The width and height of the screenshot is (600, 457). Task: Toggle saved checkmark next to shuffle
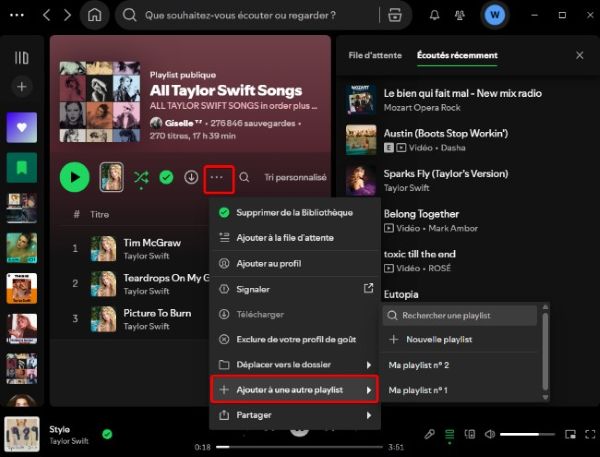pos(166,177)
